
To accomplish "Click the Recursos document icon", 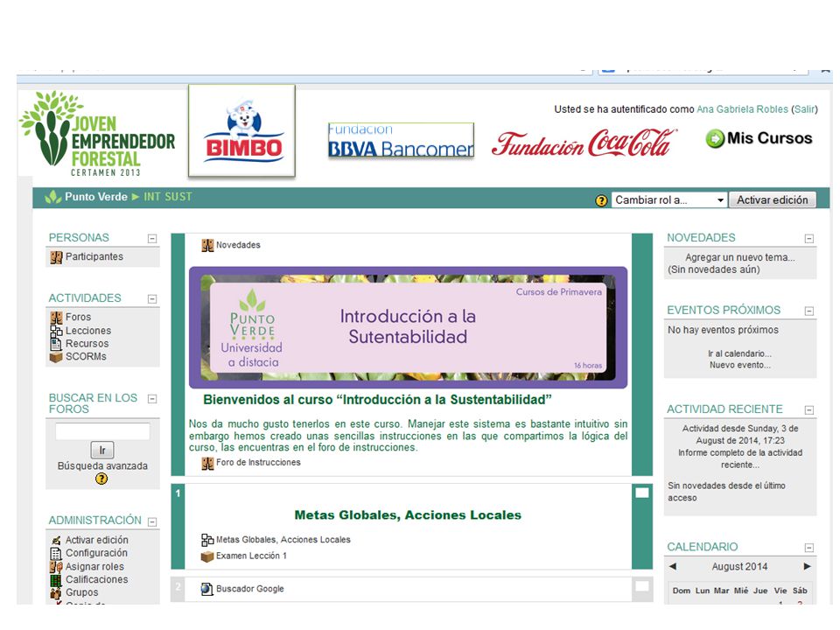I will 56,344.
